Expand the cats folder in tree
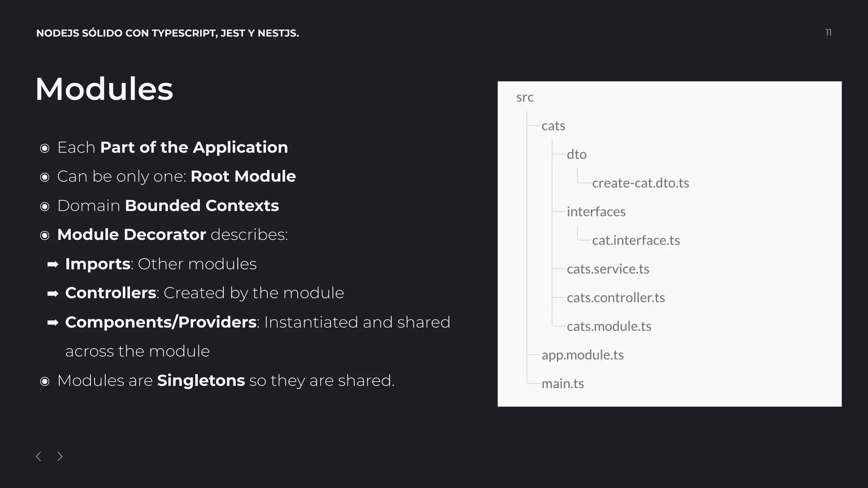The height and width of the screenshot is (488, 868). (x=553, y=126)
